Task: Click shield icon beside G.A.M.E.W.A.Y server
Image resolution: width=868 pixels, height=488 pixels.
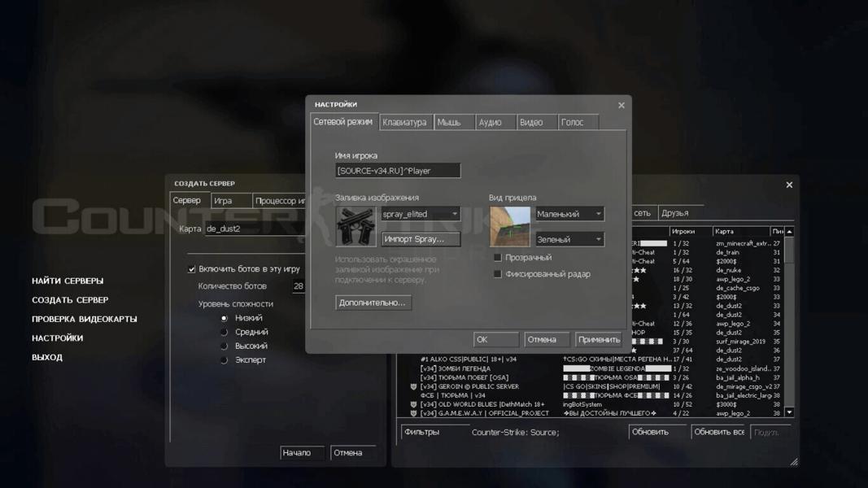Action: [413, 413]
